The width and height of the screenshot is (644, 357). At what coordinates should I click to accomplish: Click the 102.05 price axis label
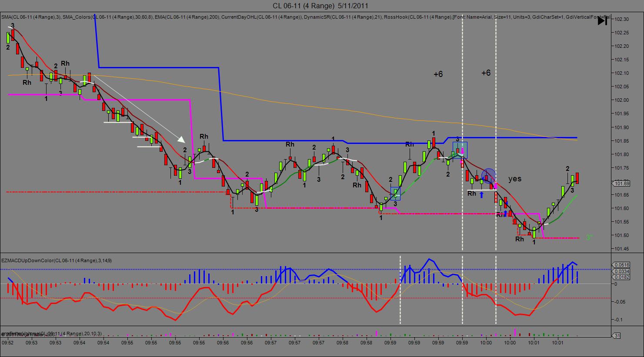(622, 87)
